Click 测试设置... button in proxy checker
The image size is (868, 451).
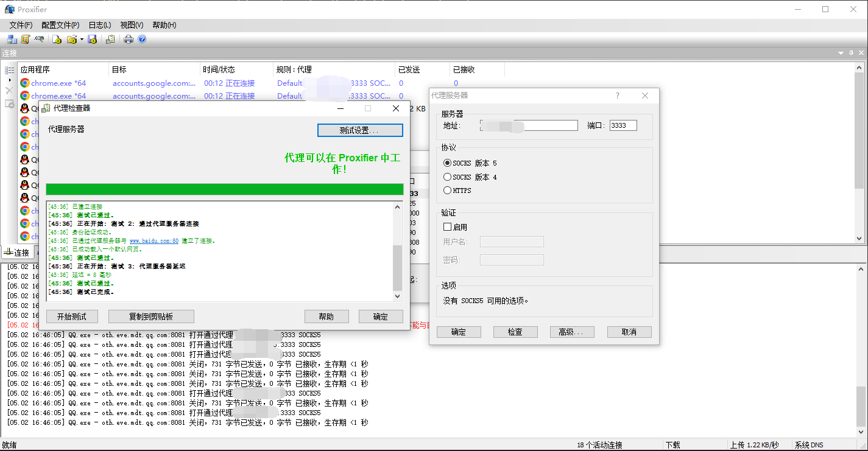click(x=360, y=130)
